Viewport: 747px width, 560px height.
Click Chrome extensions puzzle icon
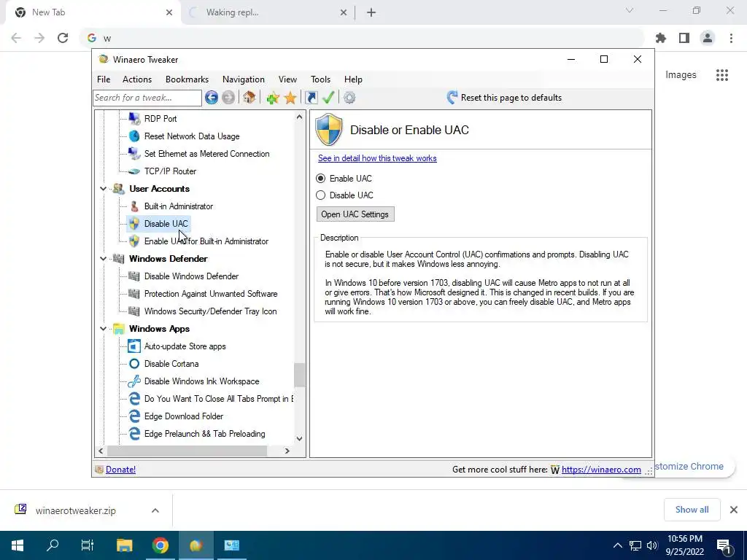point(661,38)
